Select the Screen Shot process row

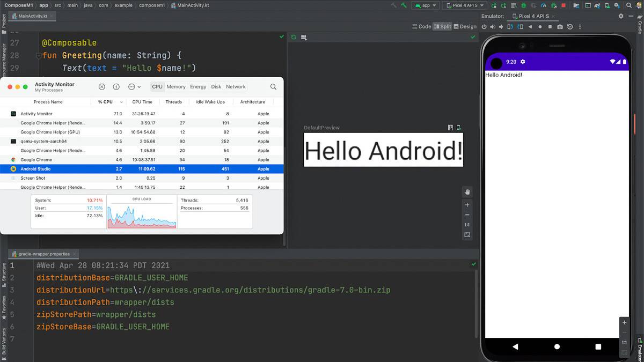pyautogui.click(x=142, y=178)
